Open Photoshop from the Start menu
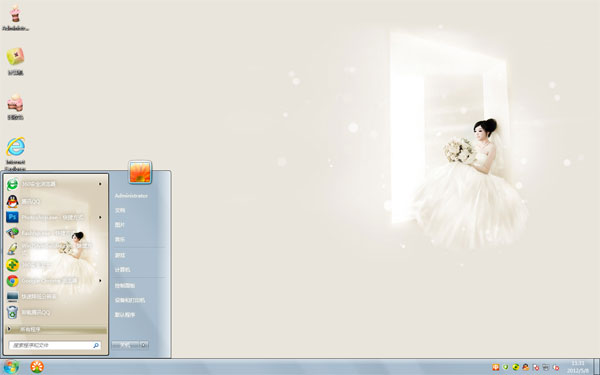Screen dimensions: 600x375 55,217
